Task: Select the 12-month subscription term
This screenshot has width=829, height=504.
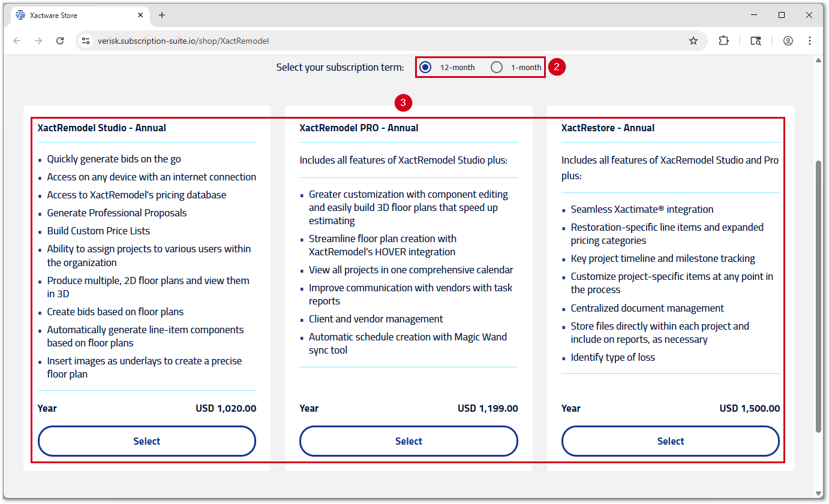Action: 425,67
